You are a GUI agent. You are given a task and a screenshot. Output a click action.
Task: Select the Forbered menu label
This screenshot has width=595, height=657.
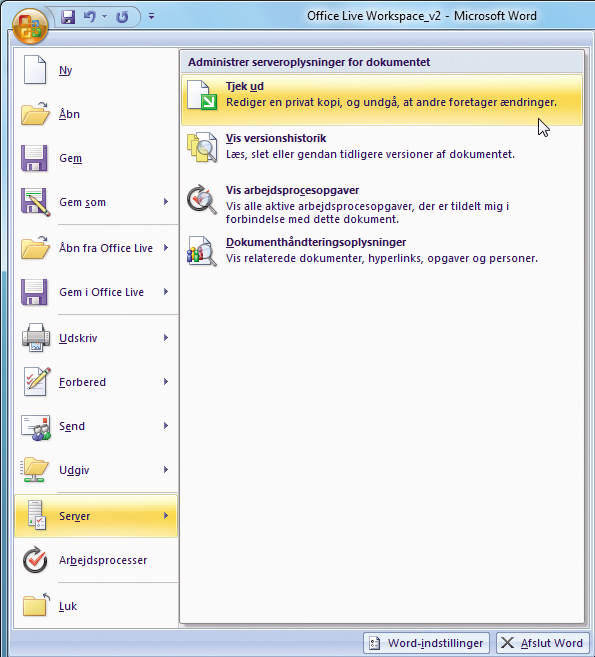click(82, 382)
